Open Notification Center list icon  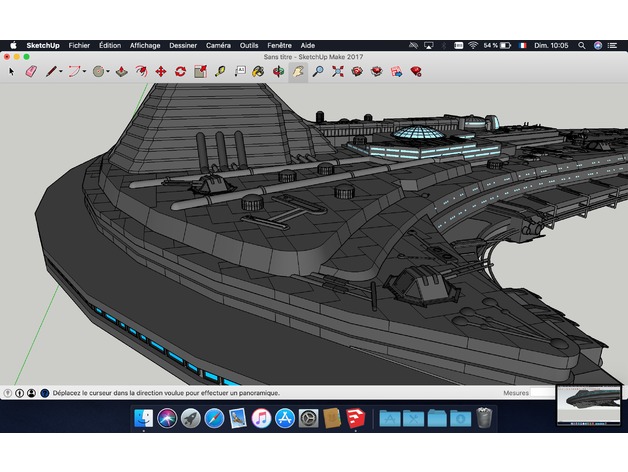point(612,45)
